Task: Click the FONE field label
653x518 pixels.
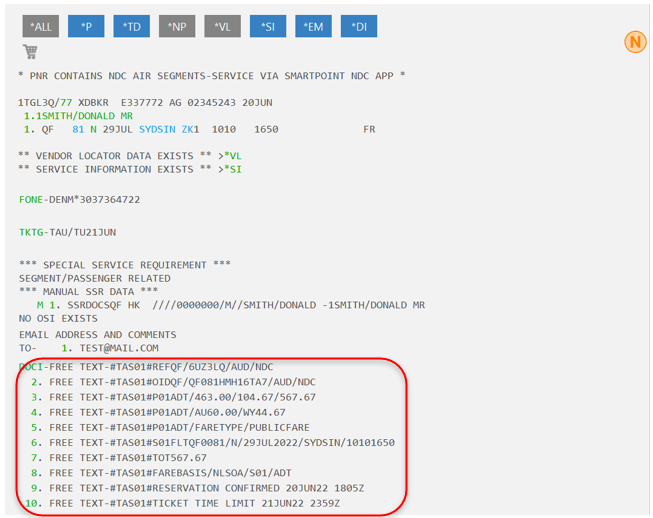Action: 31,199
